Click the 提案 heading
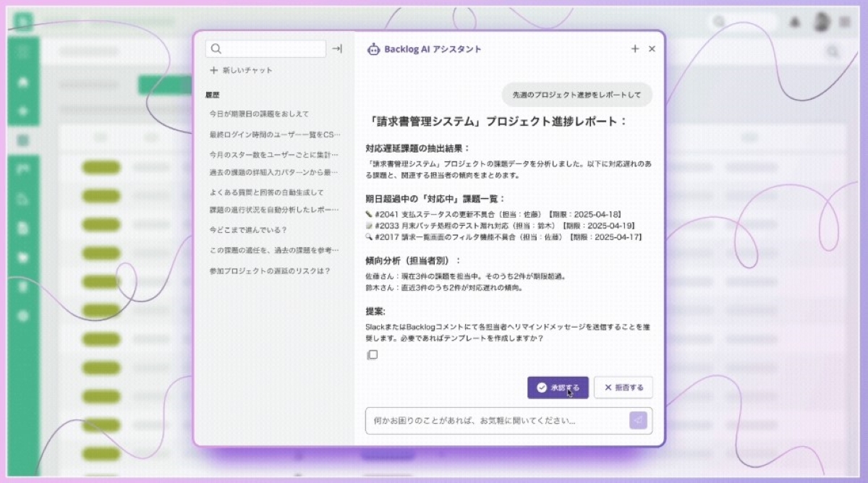 coord(375,311)
